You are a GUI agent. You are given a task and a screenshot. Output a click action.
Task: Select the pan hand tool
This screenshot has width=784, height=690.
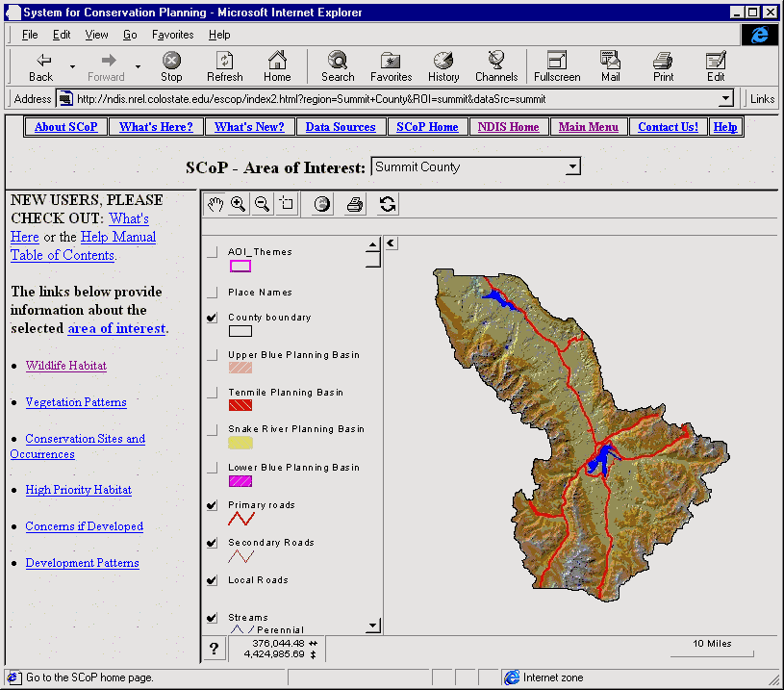pyautogui.click(x=215, y=204)
